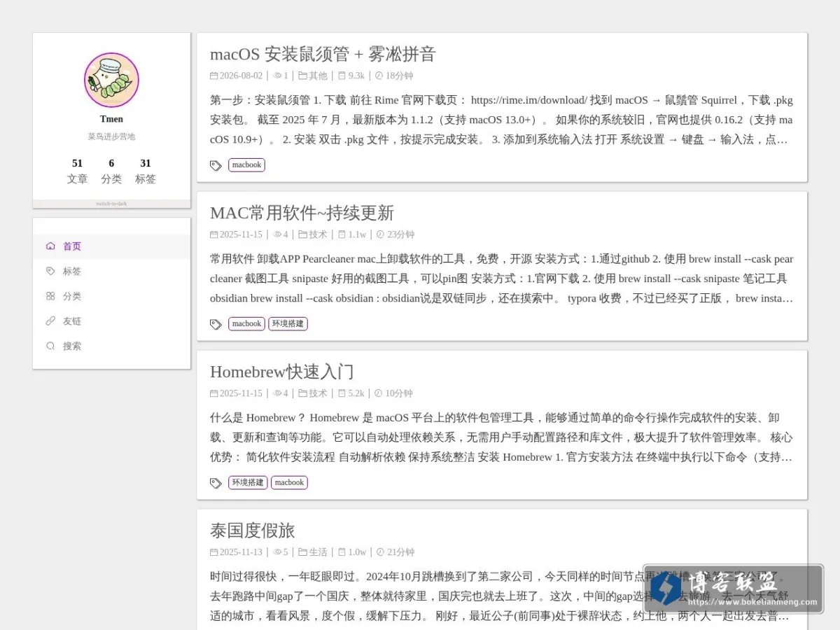Click folder icon beside 其他 category
Image resolution: width=840 pixels, height=630 pixels.
coord(303,76)
